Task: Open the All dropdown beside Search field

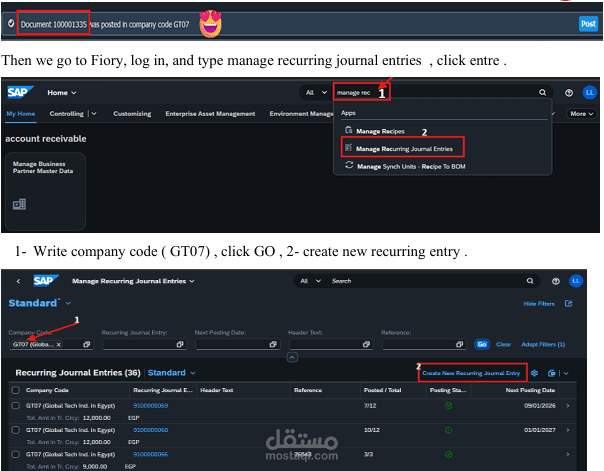Action: (x=310, y=281)
